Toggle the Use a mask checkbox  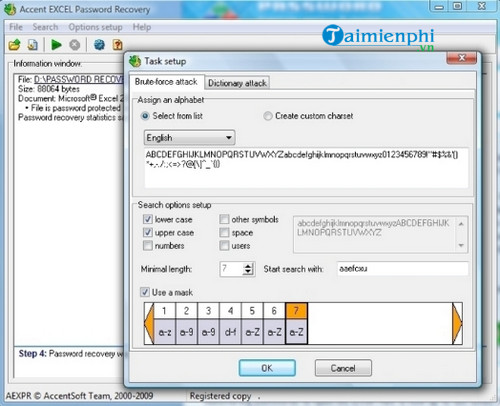tap(145, 292)
